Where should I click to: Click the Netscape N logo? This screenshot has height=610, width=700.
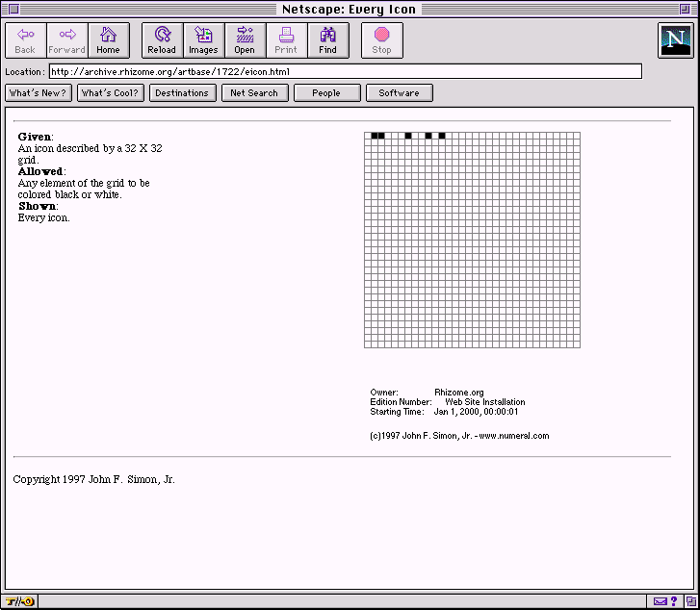point(674,40)
